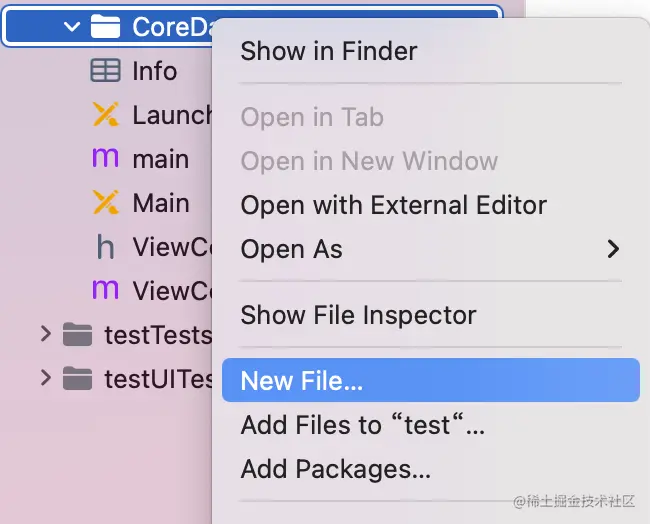Select the Info file in navigator
650x524 pixels.
click(x=154, y=71)
